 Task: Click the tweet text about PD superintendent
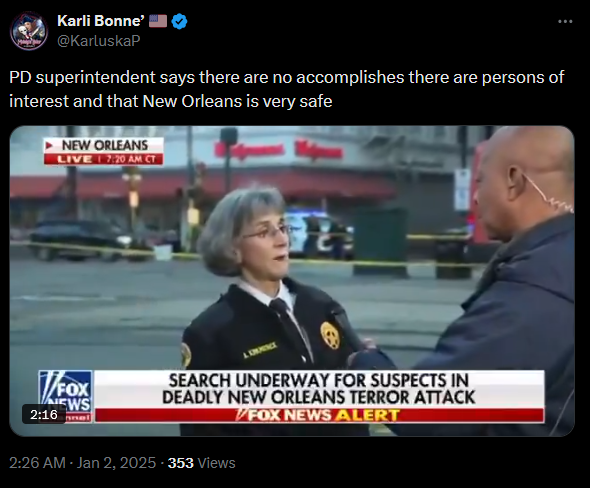click(x=286, y=89)
